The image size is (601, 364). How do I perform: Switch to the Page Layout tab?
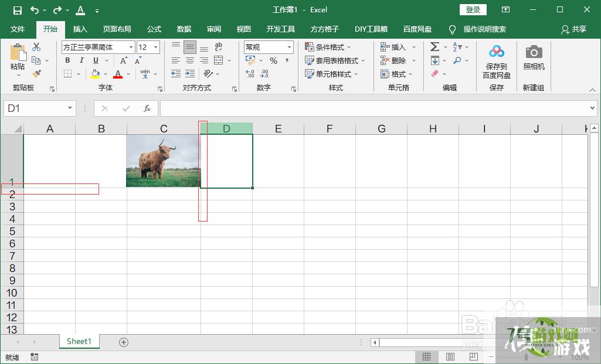117,29
